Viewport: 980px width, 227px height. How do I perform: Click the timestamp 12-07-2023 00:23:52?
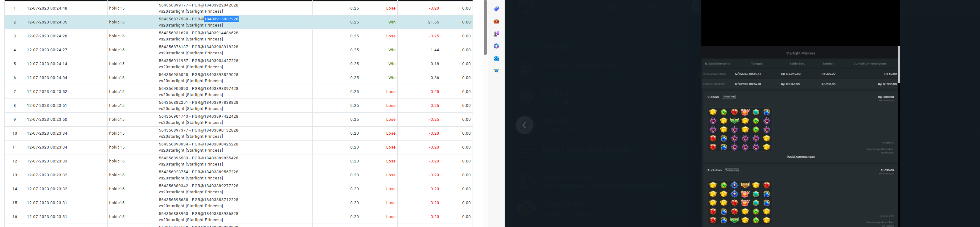click(47, 92)
